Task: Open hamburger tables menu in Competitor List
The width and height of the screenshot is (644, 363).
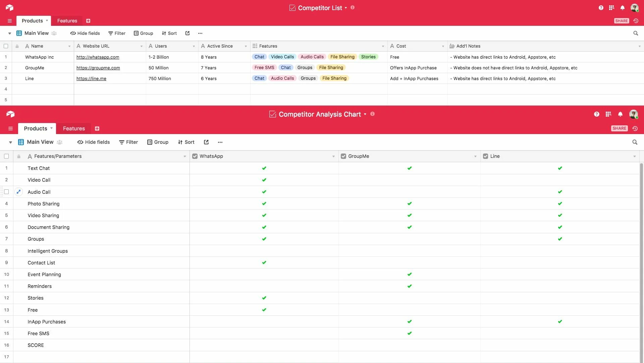Action: (10, 21)
